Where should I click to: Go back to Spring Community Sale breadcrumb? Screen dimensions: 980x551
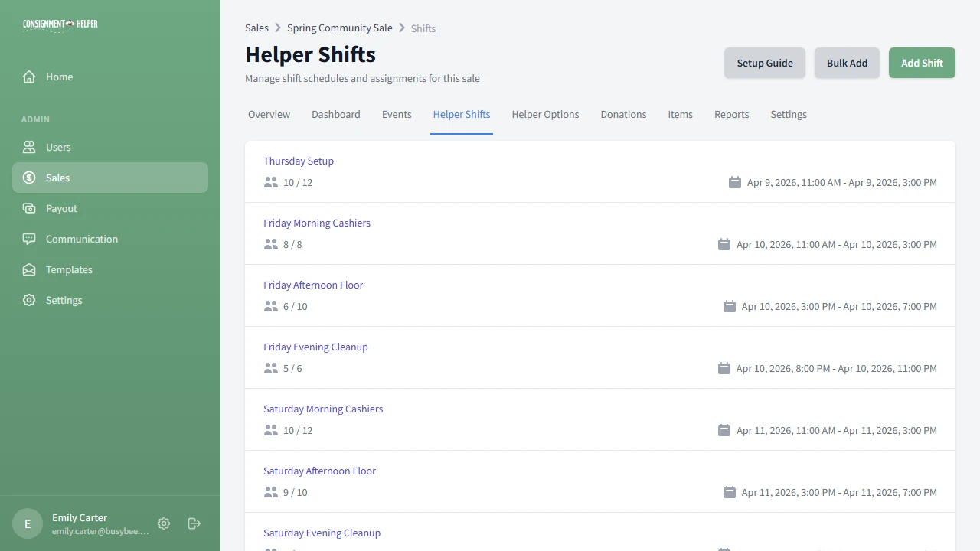[x=339, y=28]
